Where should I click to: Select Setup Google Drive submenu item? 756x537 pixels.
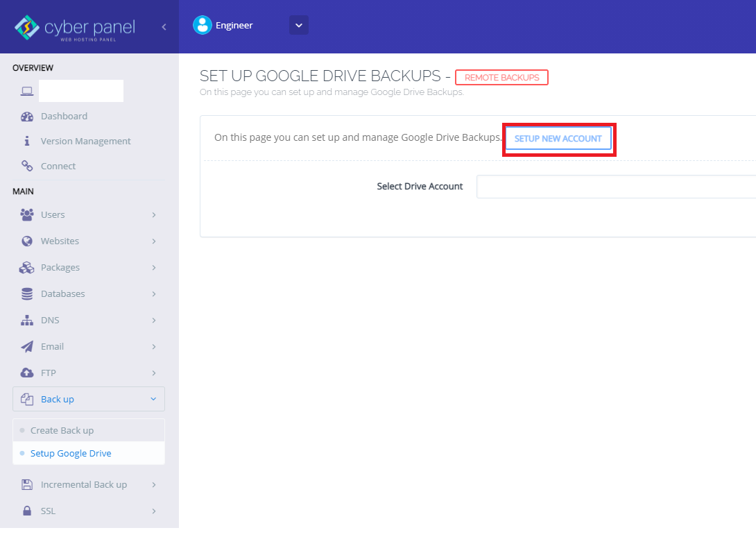(x=89, y=453)
